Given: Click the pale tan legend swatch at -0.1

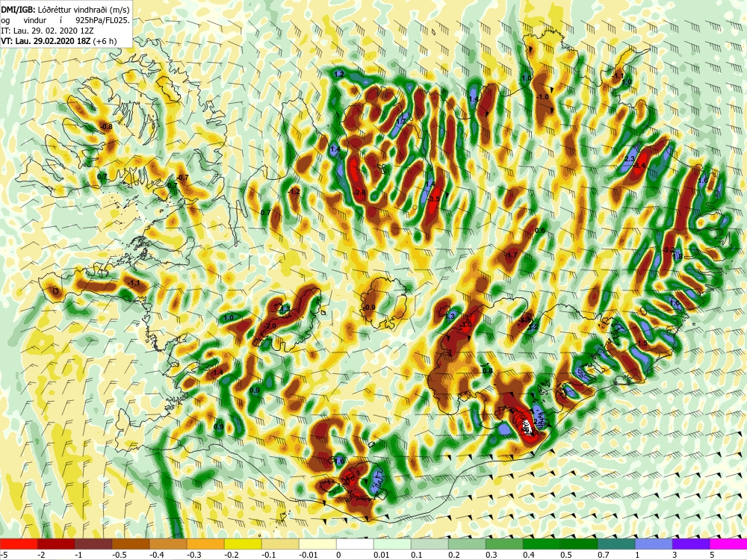Looking at the screenshot, I should [x=280, y=544].
